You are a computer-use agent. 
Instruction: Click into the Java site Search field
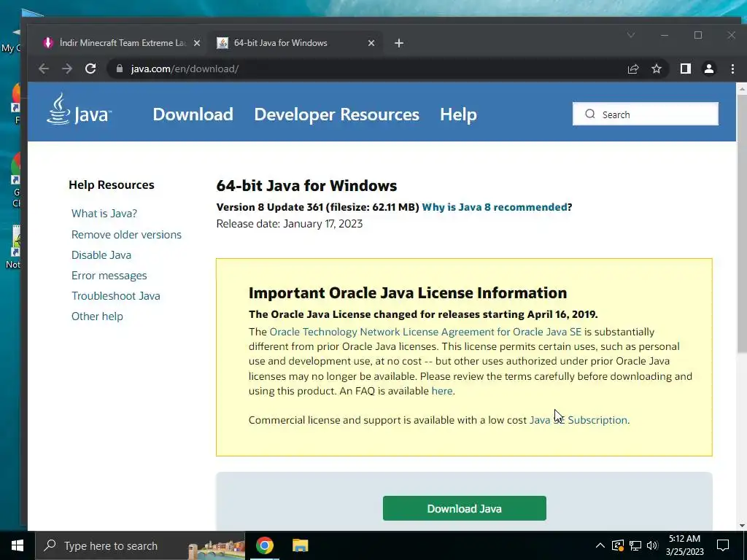pos(646,114)
